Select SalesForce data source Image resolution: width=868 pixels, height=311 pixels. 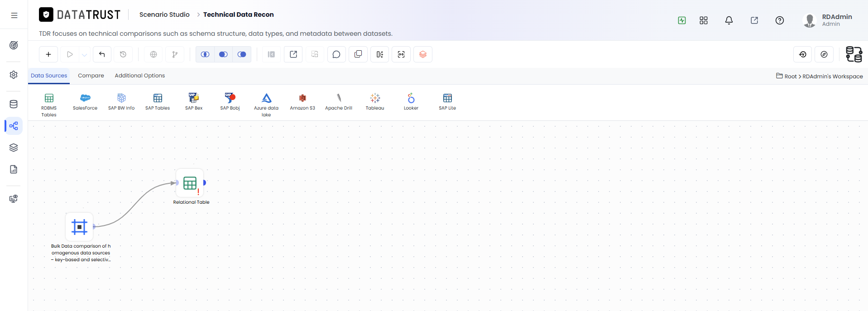click(85, 102)
